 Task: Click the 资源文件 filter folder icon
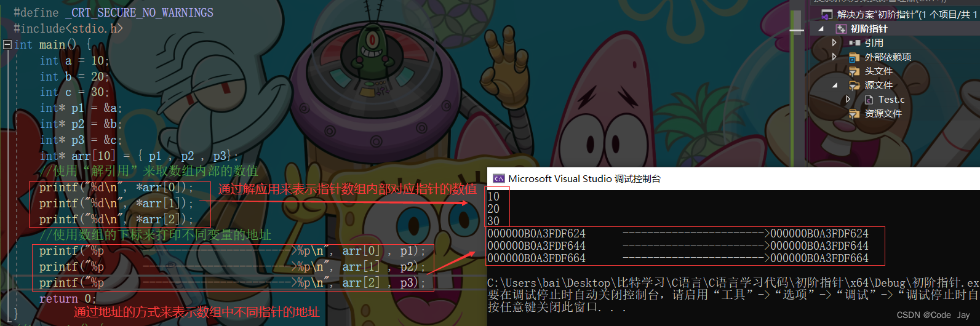[855, 114]
